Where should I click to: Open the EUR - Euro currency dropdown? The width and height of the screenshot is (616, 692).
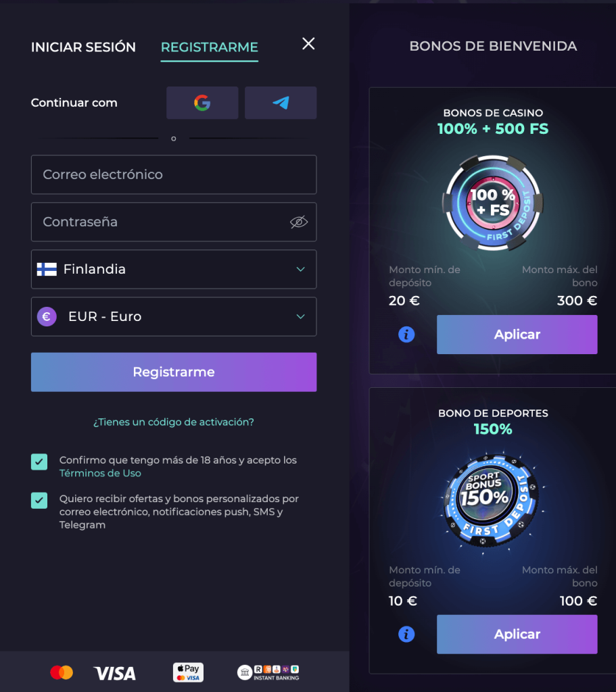click(174, 316)
